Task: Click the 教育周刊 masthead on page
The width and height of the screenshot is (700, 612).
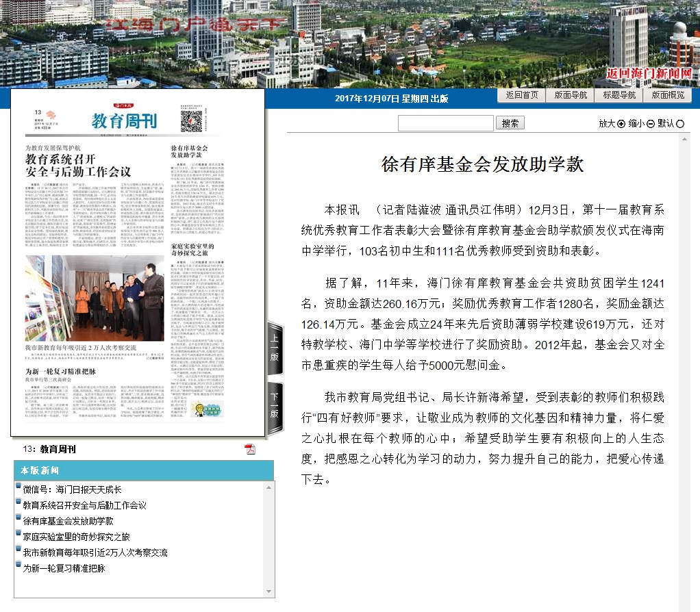Action: tap(124, 121)
